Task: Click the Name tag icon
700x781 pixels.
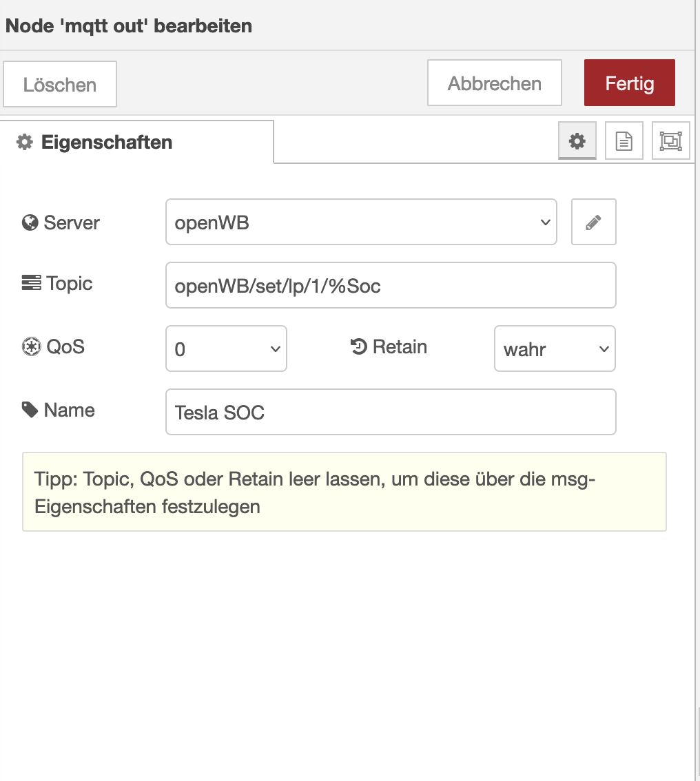Action: coord(30,410)
